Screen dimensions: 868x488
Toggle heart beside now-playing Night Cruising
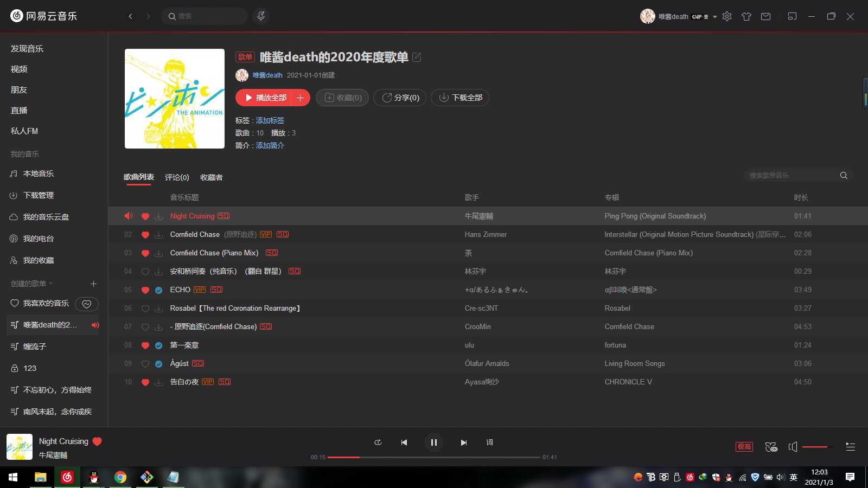[97, 441]
